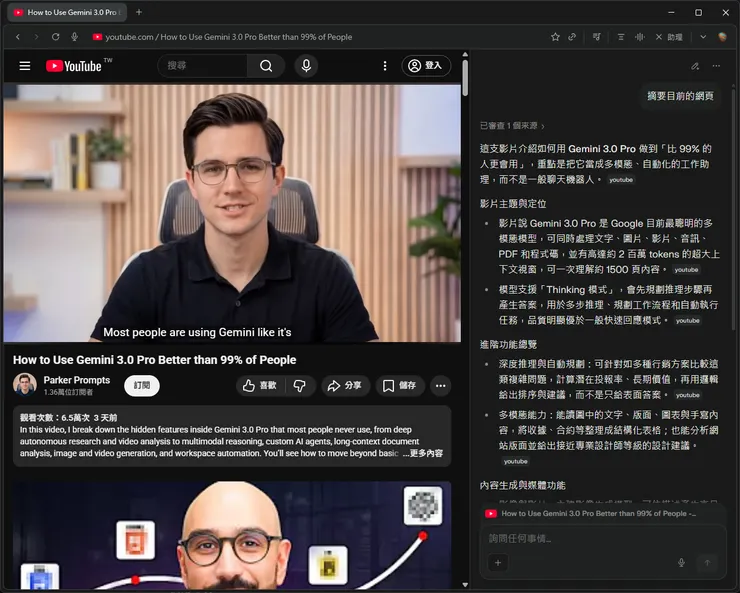Viewport: 740px width, 593px height.
Task: Click the YouTube favicon in address bar
Action: click(97, 37)
